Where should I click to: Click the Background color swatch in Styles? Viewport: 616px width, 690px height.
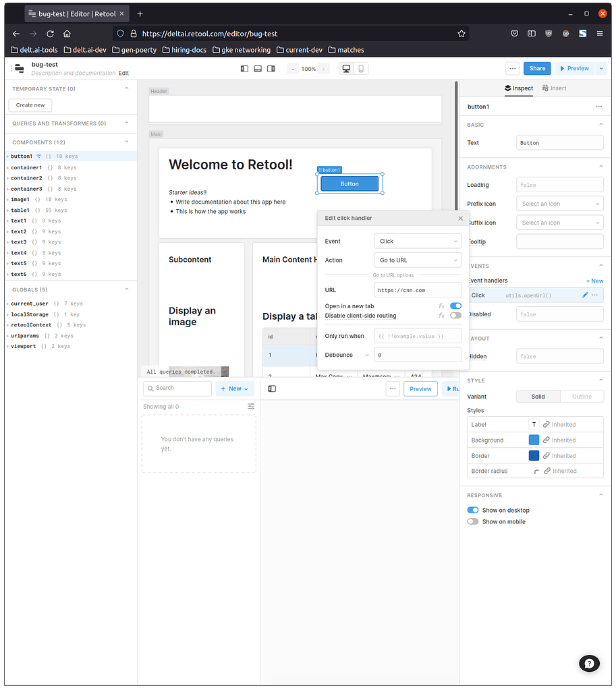click(532, 440)
